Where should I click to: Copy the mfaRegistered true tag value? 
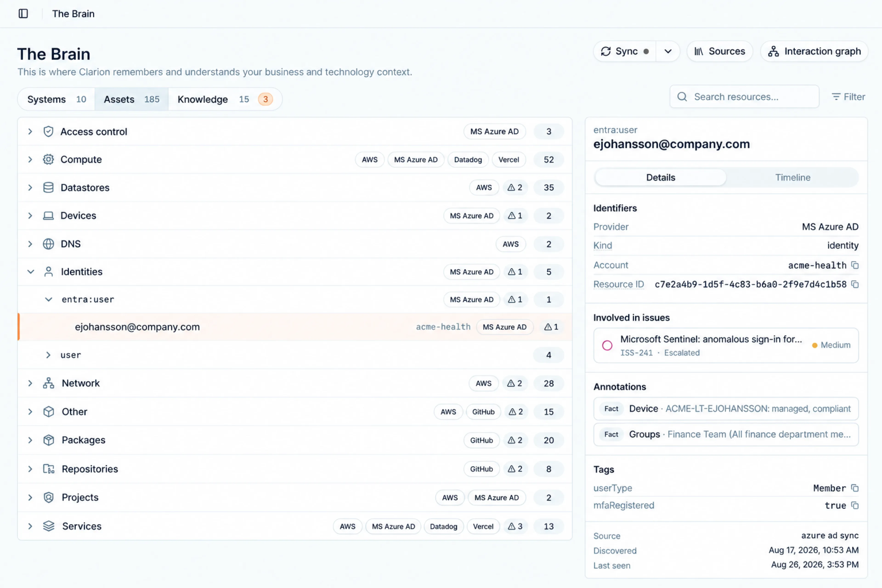(x=855, y=506)
